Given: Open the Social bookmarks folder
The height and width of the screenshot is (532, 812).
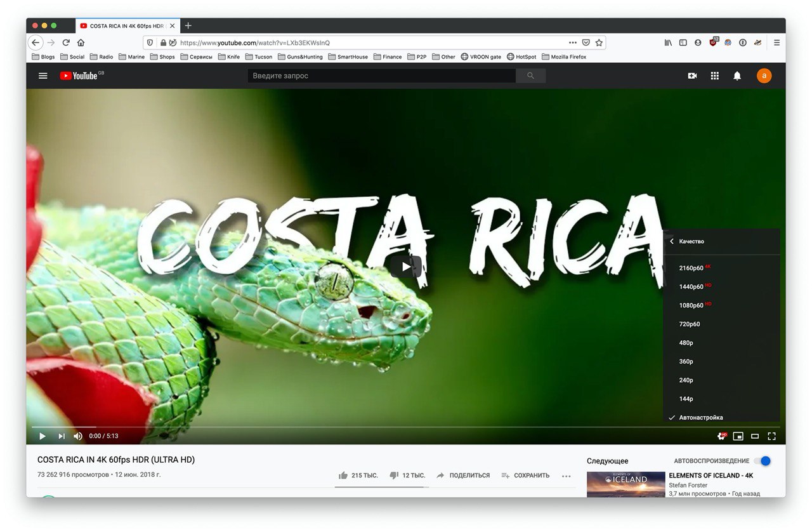Looking at the screenshot, I should tap(72, 57).
